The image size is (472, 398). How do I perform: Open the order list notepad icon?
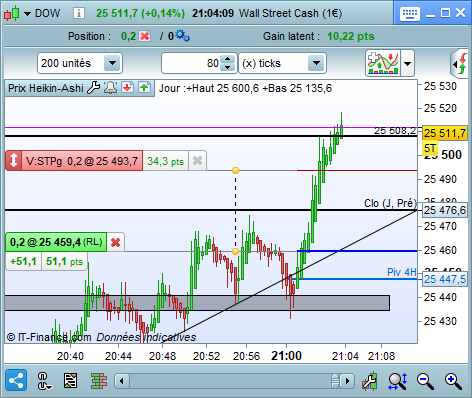pyautogui.click(x=70, y=380)
